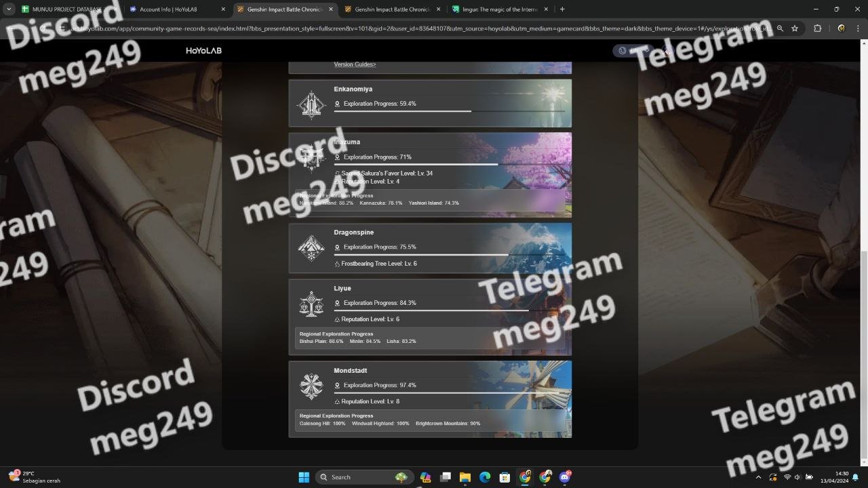Switch to the Account Info HoYoLAB tab
The image size is (868, 488).
coord(176,9)
